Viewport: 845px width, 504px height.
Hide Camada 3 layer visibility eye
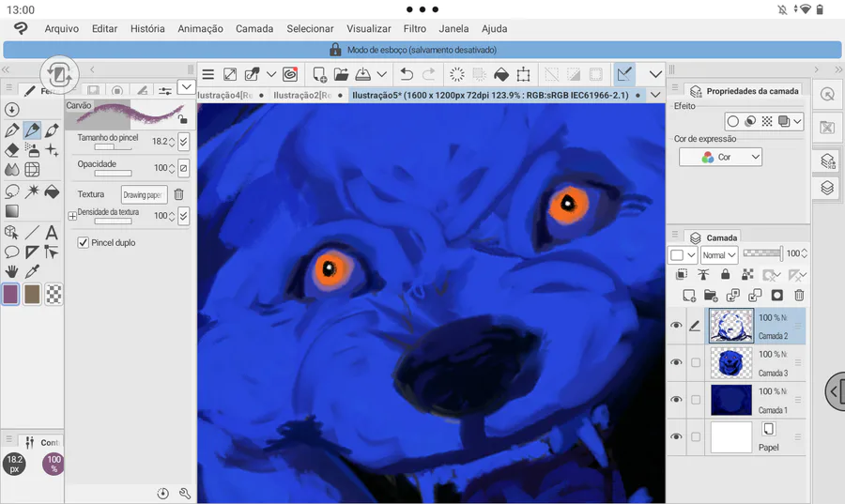coord(676,362)
